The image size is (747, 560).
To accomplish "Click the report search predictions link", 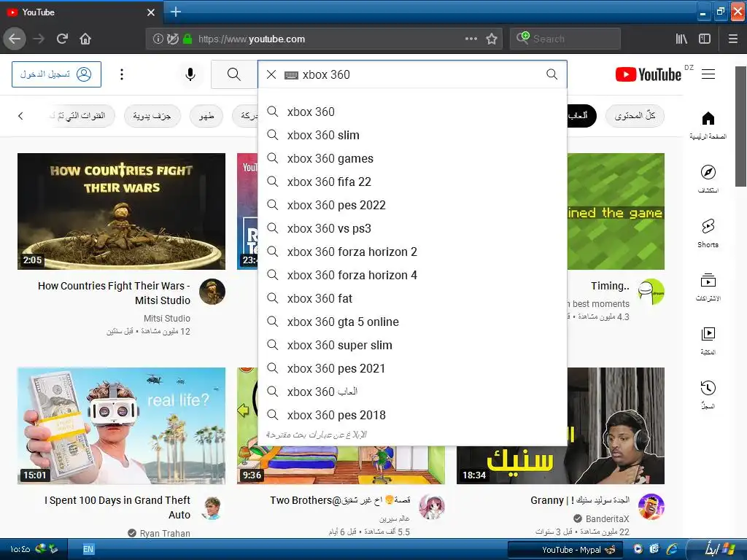I will (x=317, y=435).
